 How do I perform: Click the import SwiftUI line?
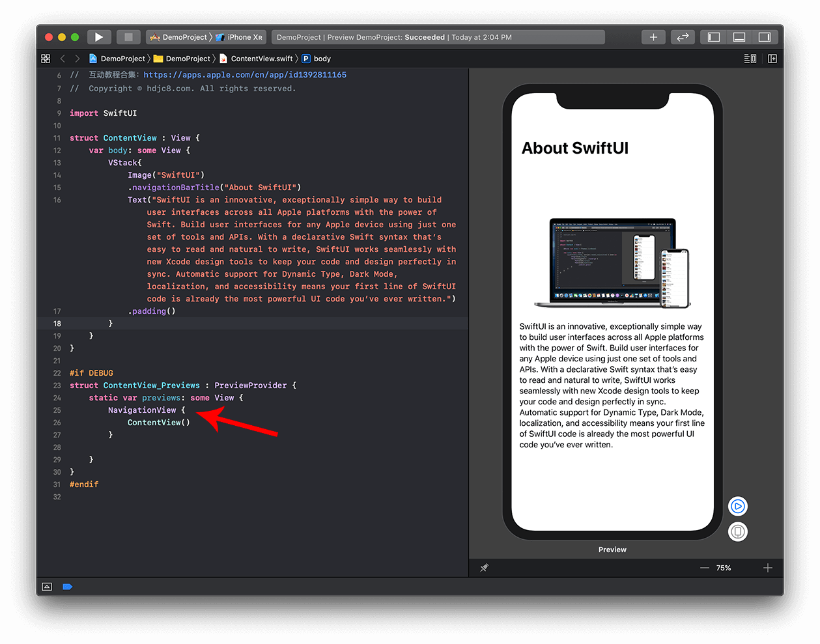pos(104,113)
